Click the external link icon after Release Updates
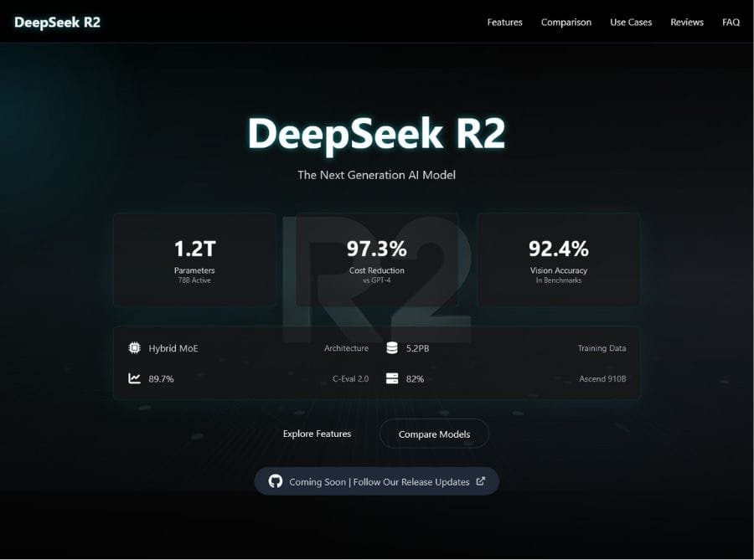Image resolution: width=754 pixels, height=560 pixels. pos(480,480)
